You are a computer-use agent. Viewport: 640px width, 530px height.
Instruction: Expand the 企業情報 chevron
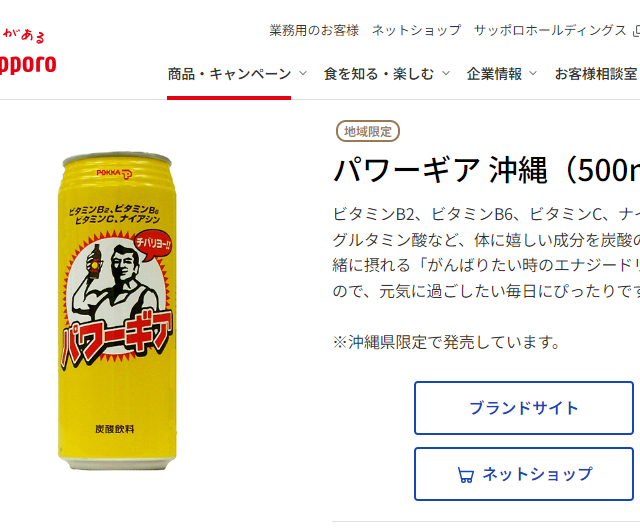(533, 74)
